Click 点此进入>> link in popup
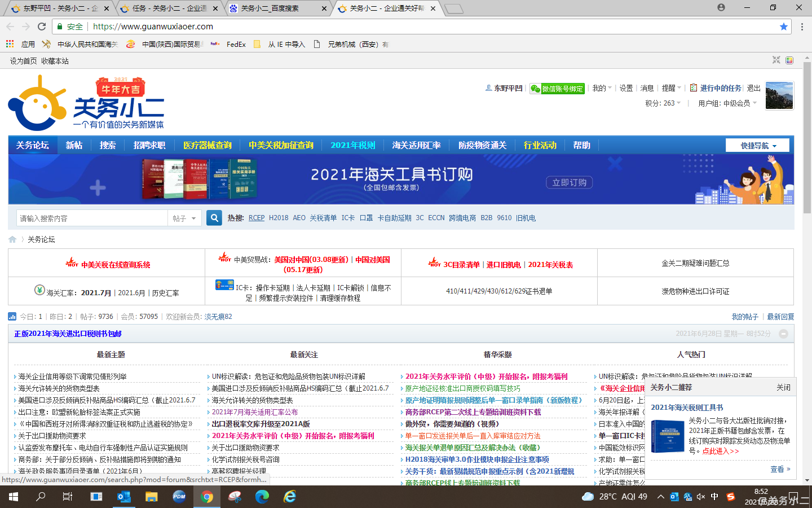The height and width of the screenshot is (508, 812). point(721,451)
